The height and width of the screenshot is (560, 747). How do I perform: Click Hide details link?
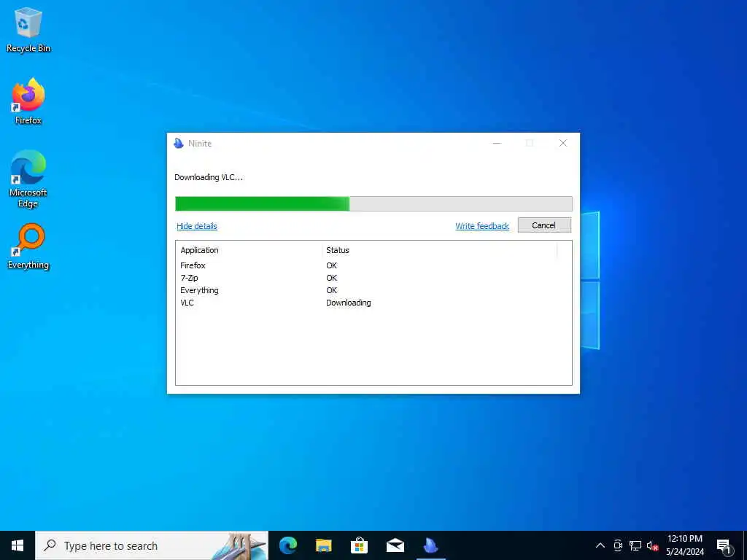pos(197,226)
